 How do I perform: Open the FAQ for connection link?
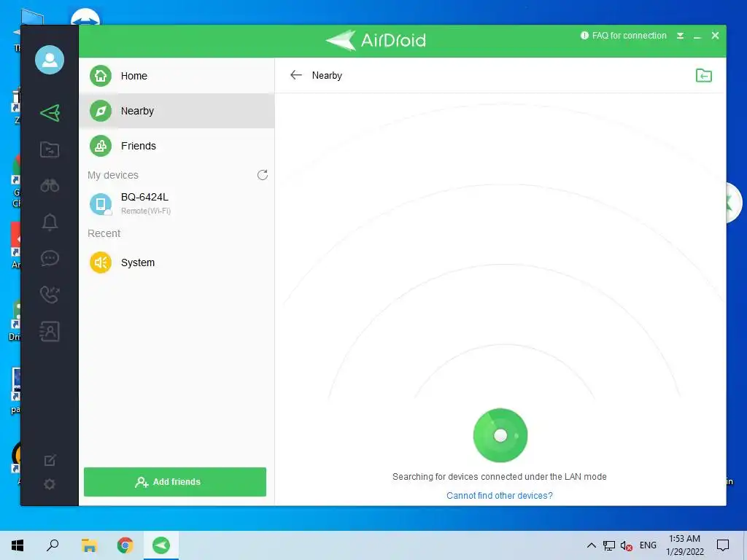point(624,36)
